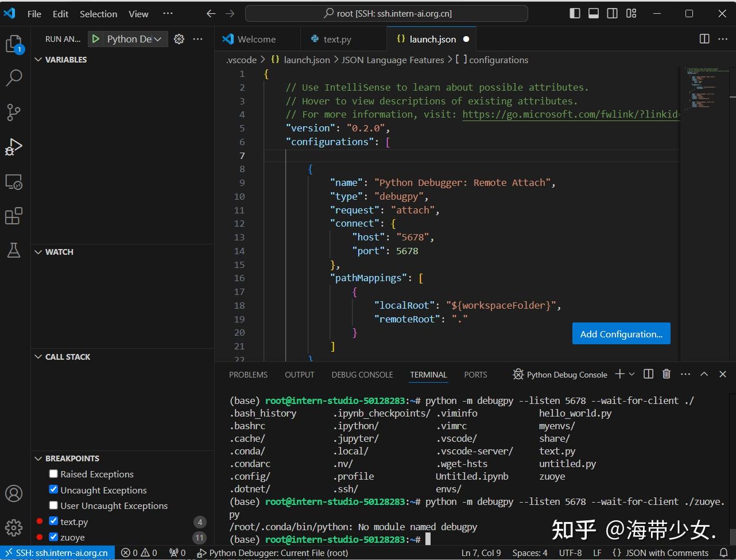The image size is (736, 560).
Task: Click the command center search box
Action: tap(386, 14)
